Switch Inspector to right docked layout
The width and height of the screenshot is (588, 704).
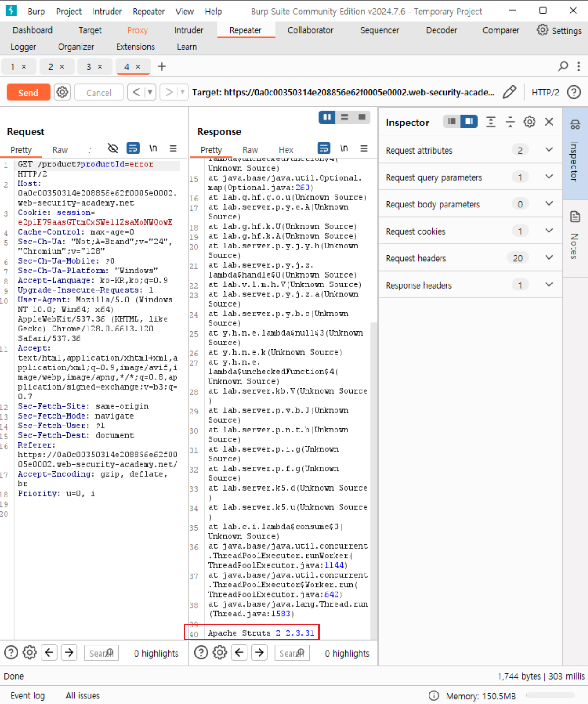pos(469,121)
